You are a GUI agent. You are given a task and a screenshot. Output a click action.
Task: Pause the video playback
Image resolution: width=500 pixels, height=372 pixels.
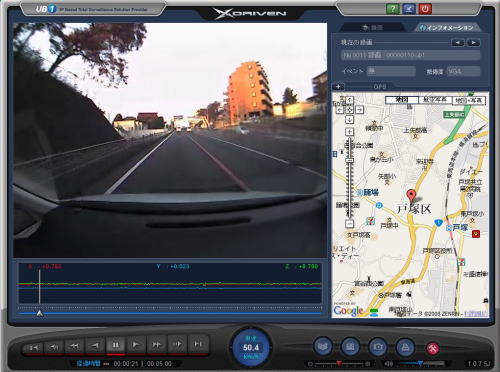[x=115, y=345]
